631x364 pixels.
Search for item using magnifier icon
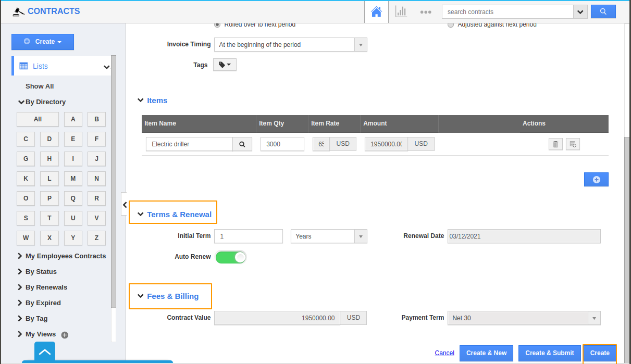click(242, 144)
